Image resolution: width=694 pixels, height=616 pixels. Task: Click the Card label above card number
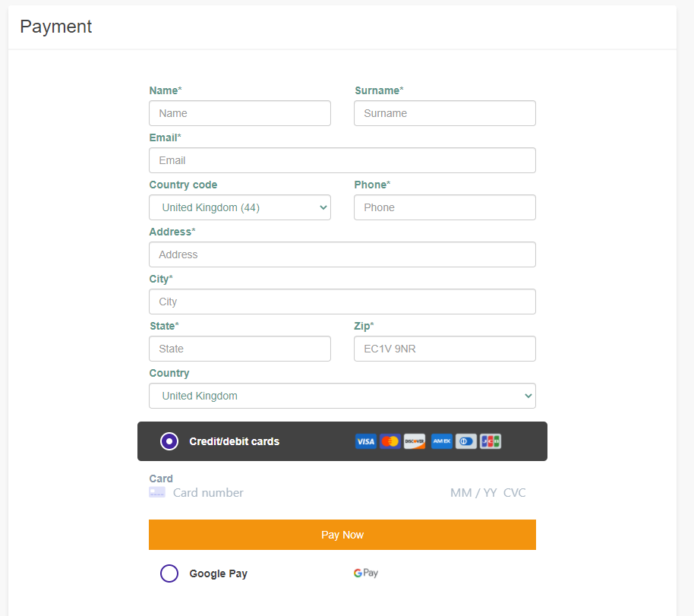point(161,479)
